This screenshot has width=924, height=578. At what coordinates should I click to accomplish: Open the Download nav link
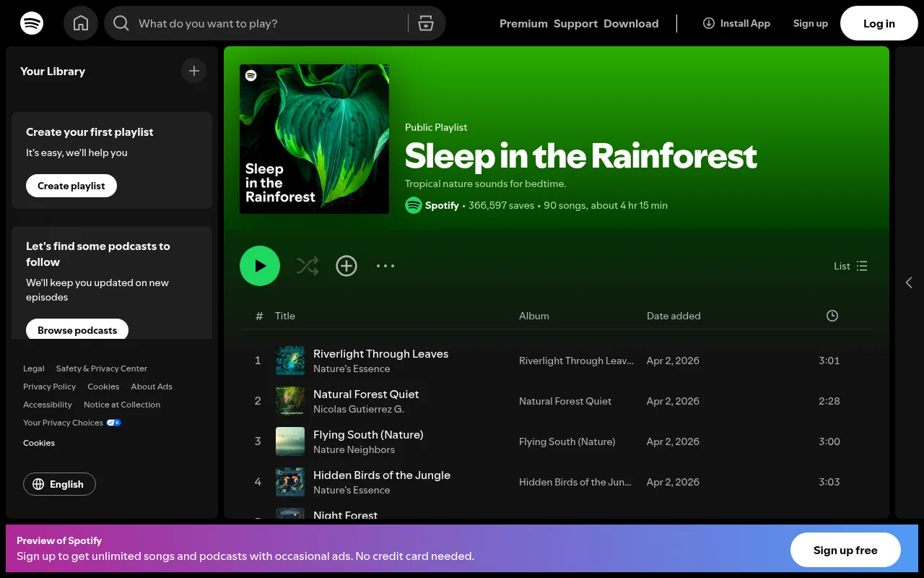pyautogui.click(x=631, y=23)
